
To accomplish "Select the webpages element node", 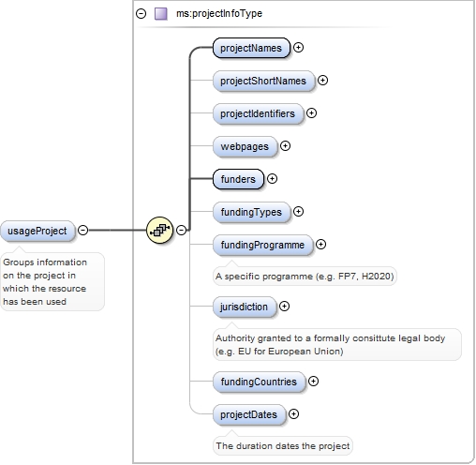I will (245, 146).
